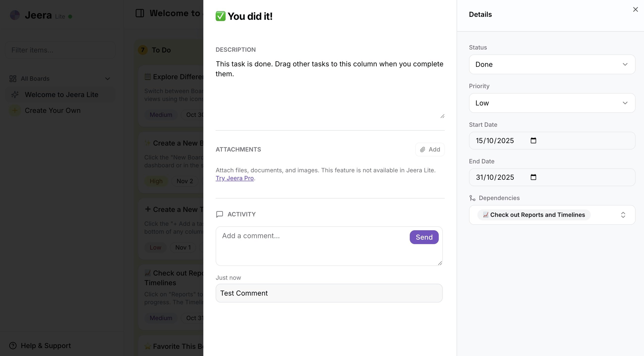Click the sparkle icon beside Welcome to Jeera Lite
Viewport: 644px width, 356px height.
tap(15, 95)
